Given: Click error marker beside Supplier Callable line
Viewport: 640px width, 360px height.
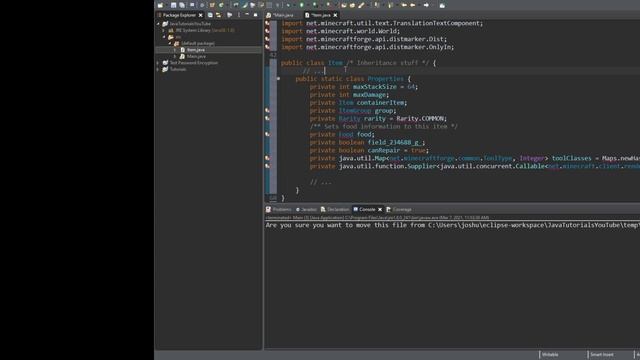Looking at the screenshot, I should coord(267,166).
